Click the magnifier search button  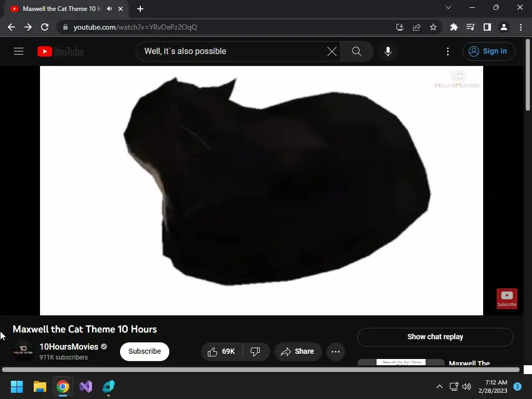[356, 51]
